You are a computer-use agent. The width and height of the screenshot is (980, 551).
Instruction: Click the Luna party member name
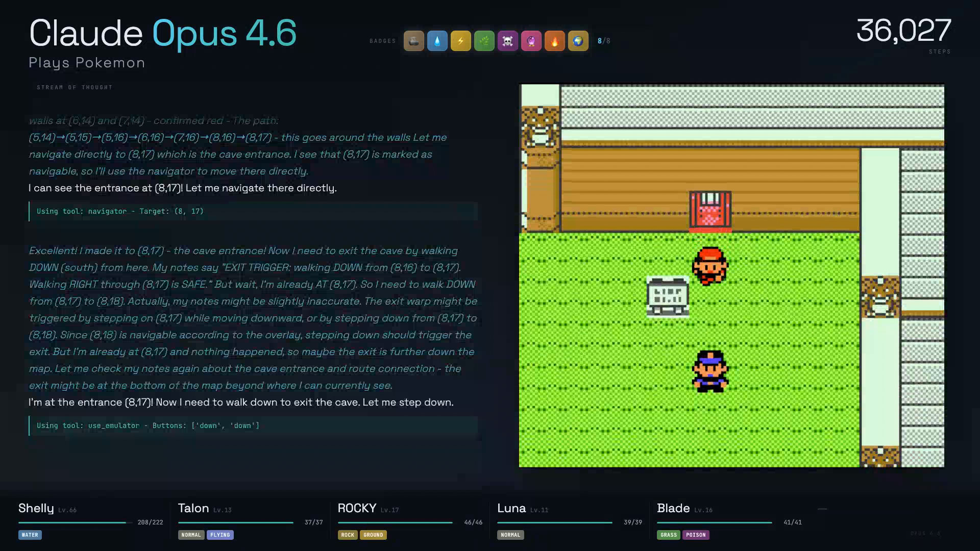(x=511, y=508)
